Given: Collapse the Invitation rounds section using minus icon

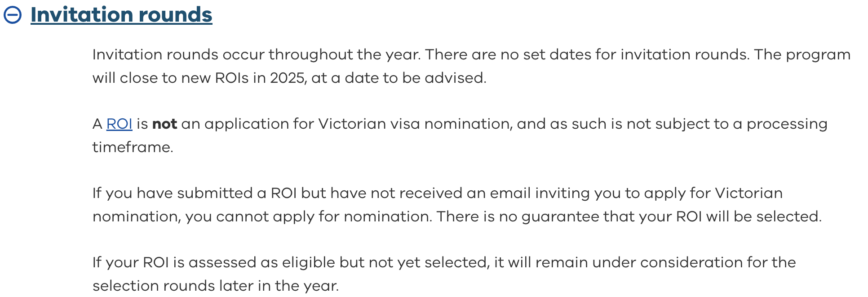Looking at the screenshot, I should point(13,15).
